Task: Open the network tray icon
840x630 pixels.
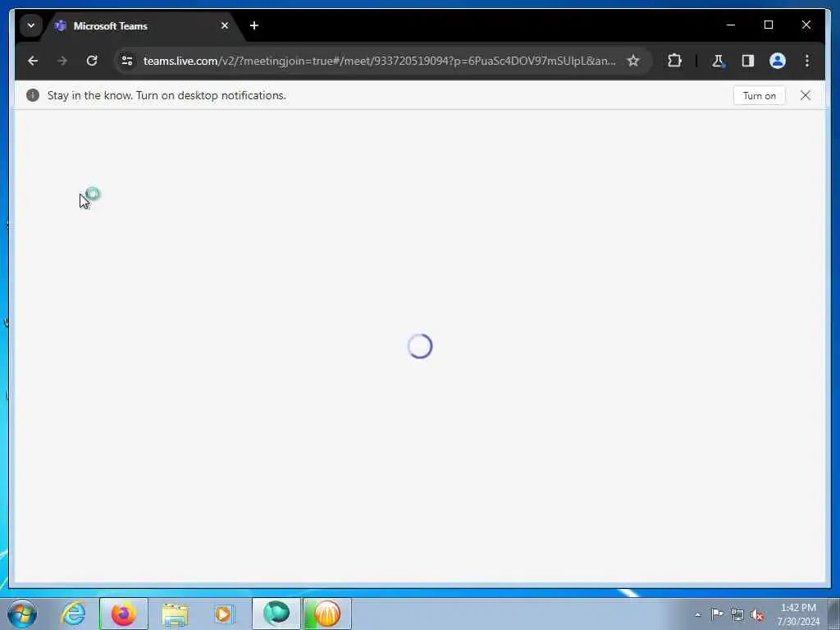Action: 737,614
